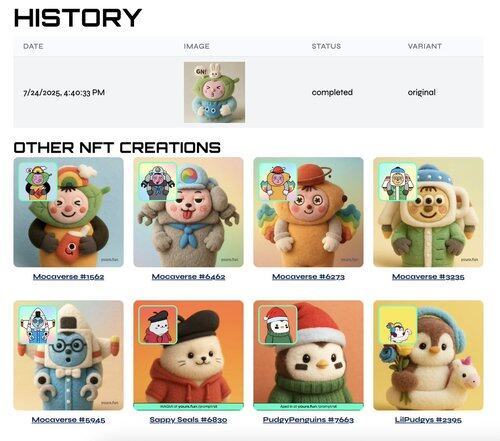Open the Mocaverse #1562 link
The width and height of the screenshot is (500, 441).
point(68,277)
